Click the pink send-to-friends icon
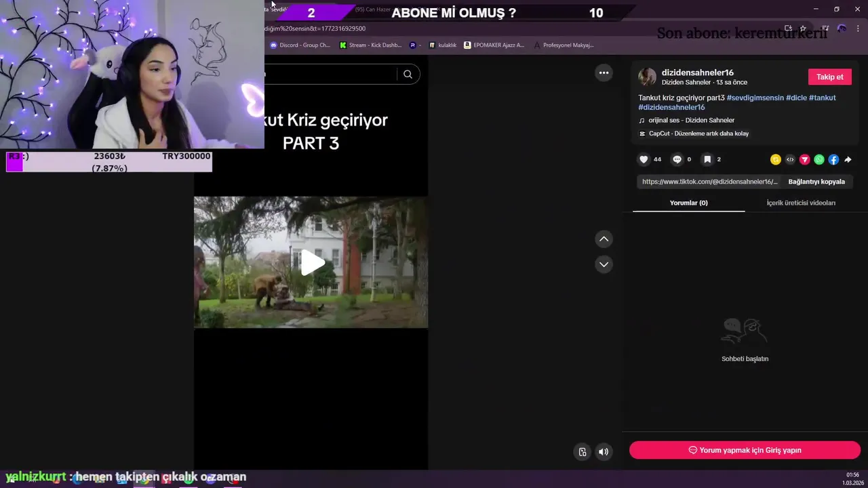Viewport: 868px width, 488px height. click(x=805, y=160)
